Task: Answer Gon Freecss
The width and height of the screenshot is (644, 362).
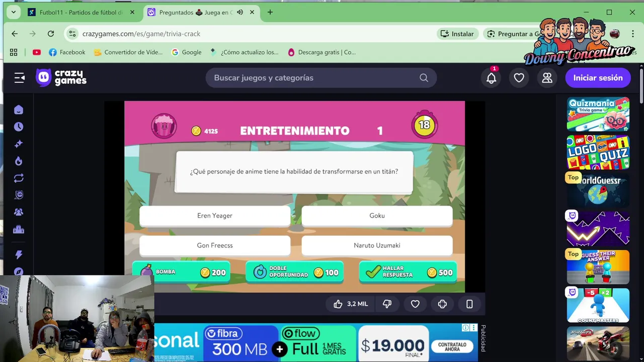Action: (215, 245)
